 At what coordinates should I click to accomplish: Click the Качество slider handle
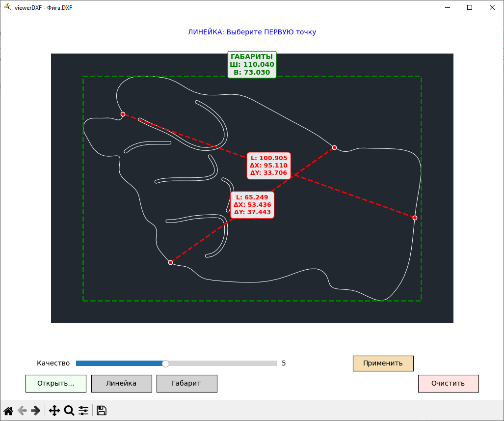(166, 364)
